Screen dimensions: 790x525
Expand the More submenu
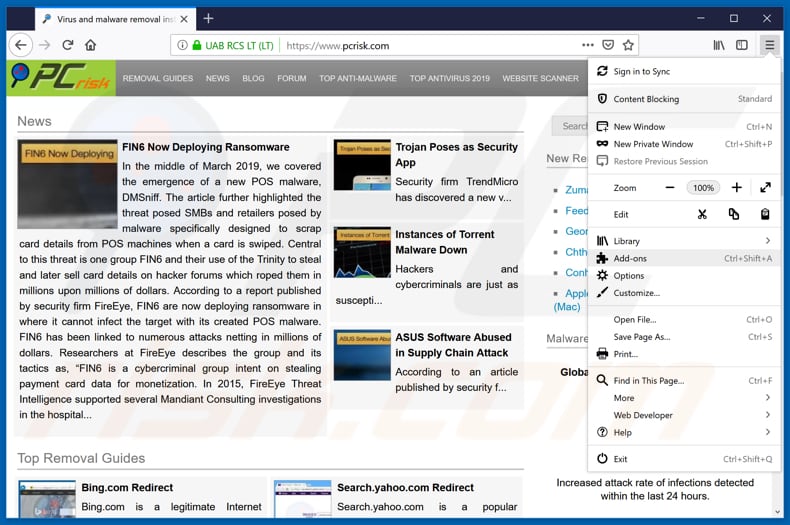[x=684, y=398]
